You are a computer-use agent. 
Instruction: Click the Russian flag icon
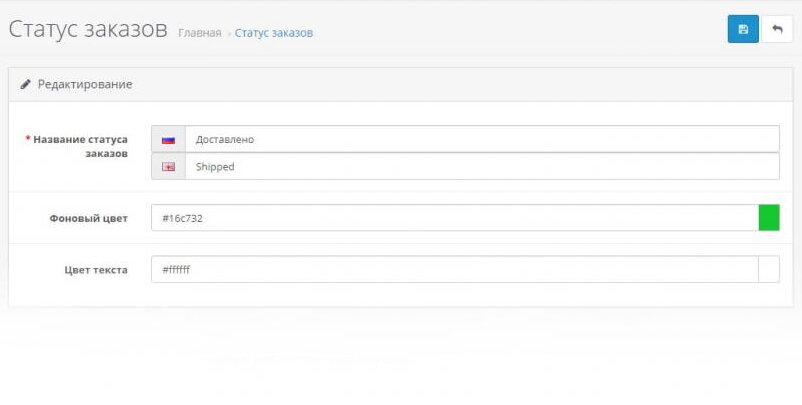click(168, 140)
